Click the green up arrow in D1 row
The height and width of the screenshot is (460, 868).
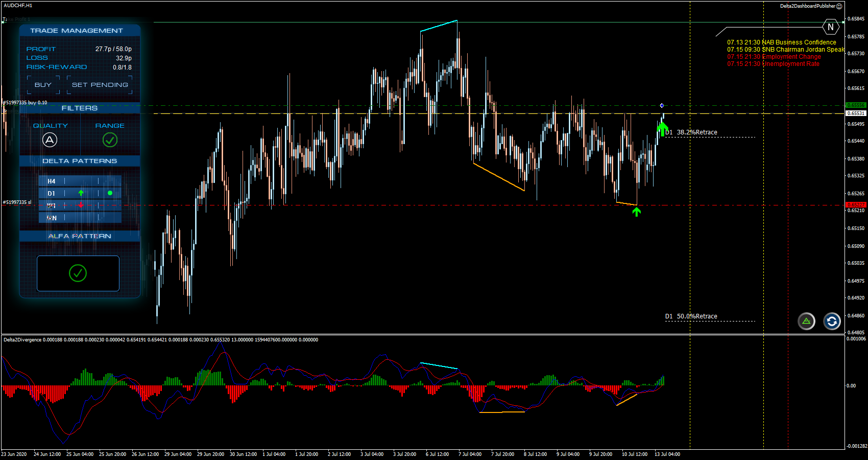coord(81,193)
